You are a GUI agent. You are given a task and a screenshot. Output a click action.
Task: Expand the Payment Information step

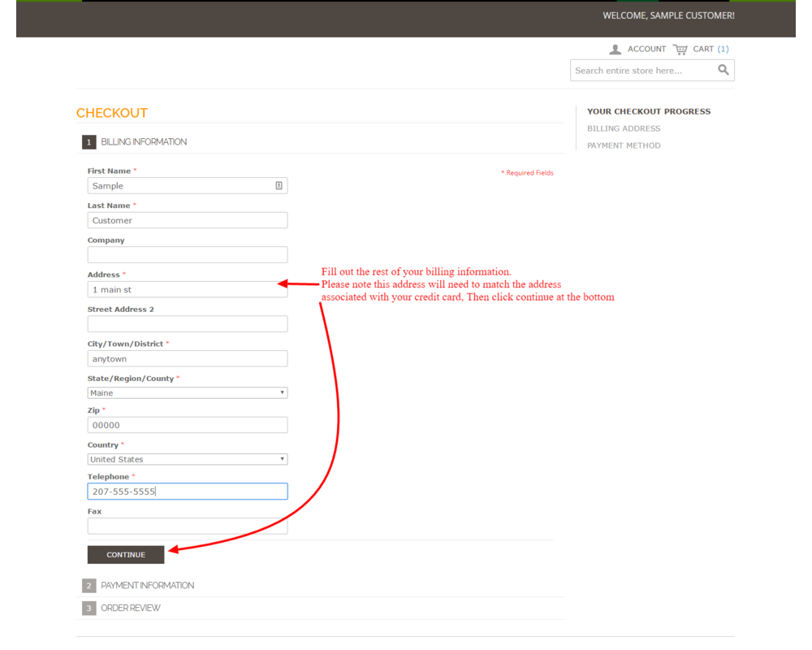coord(147,586)
